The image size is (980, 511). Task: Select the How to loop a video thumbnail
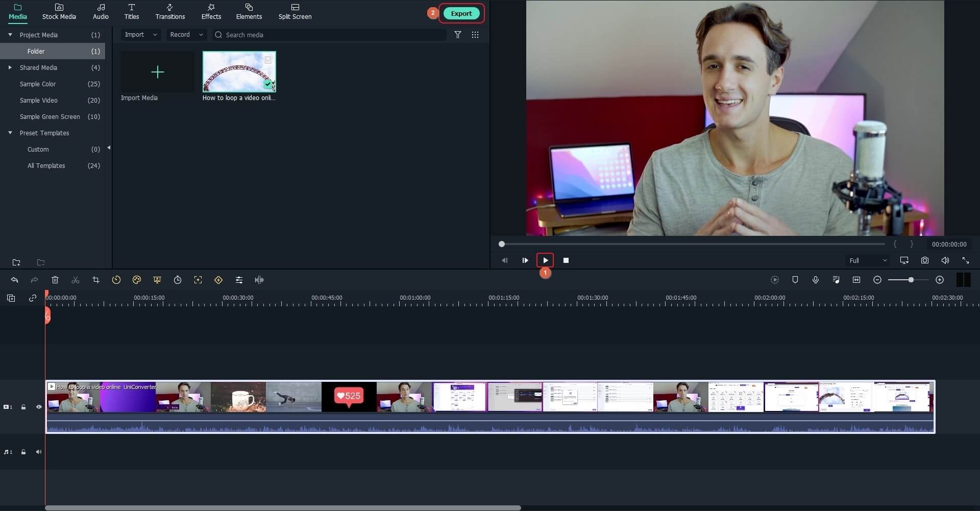(x=239, y=72)
